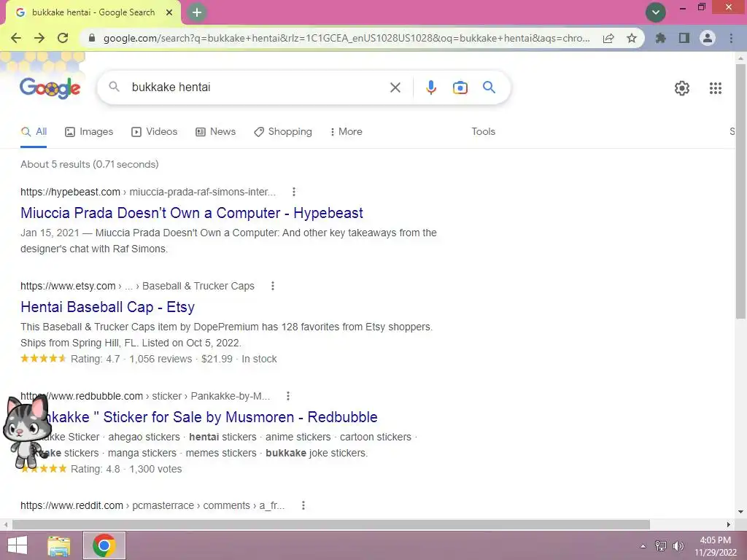Open the Hypebeast Miuccia Prada result
This screenshot has height=560, width=747.
pos(192,213)
